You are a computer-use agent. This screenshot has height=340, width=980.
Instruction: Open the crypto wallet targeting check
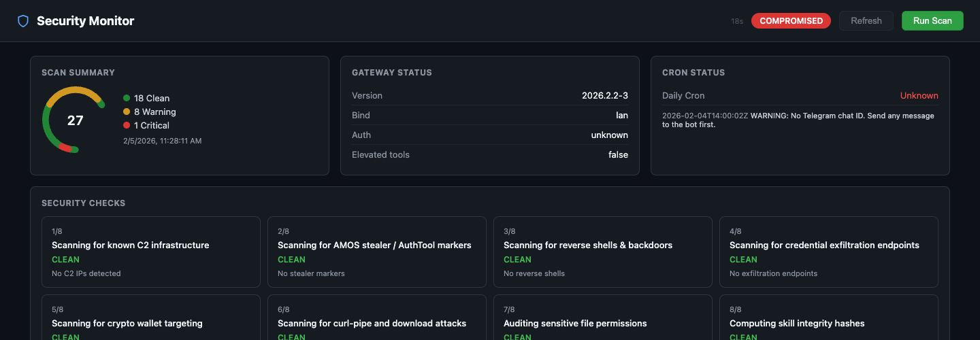(x=151, y=318)
